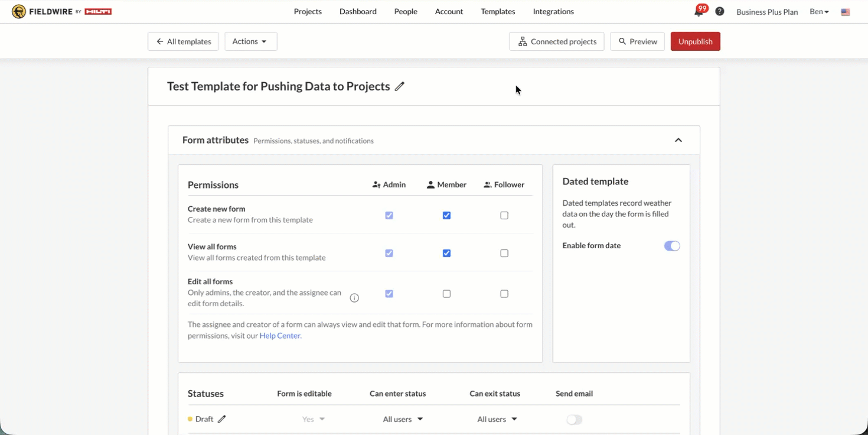The image size is (868, 435).
Task: Disable the Enable form date switch
Action: [x=672, y=246]
